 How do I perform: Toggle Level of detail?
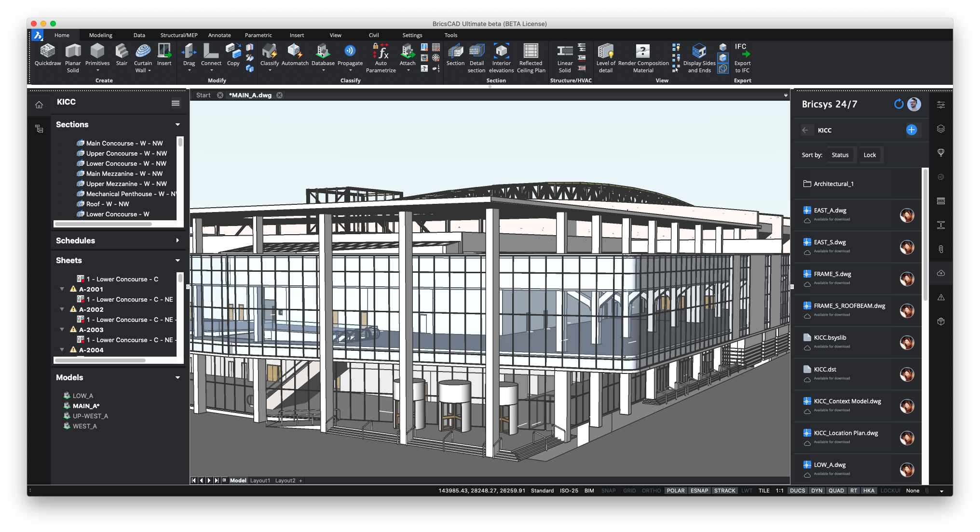(x=606, y=58)
